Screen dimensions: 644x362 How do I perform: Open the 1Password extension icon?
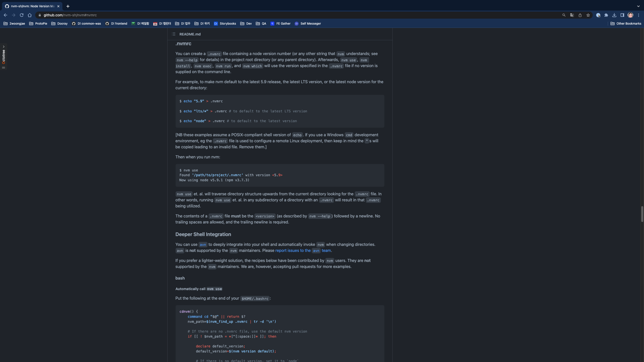(x=598, y=15)
